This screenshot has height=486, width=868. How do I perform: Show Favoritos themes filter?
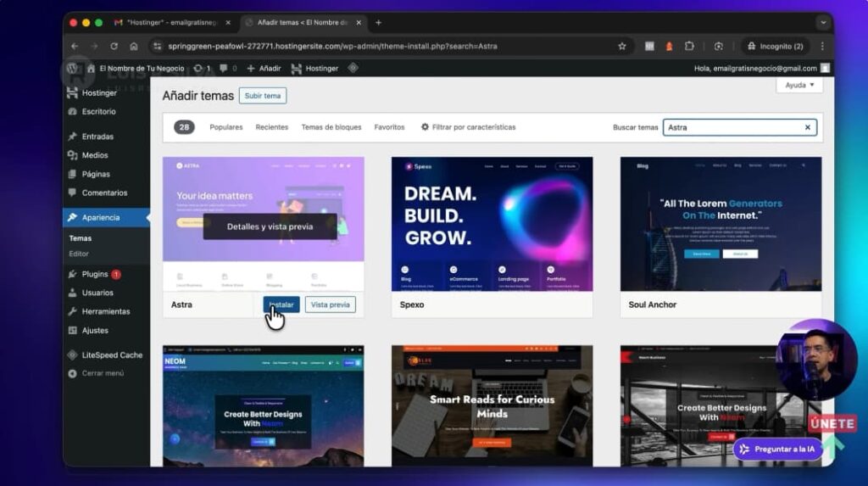point(389,127)
